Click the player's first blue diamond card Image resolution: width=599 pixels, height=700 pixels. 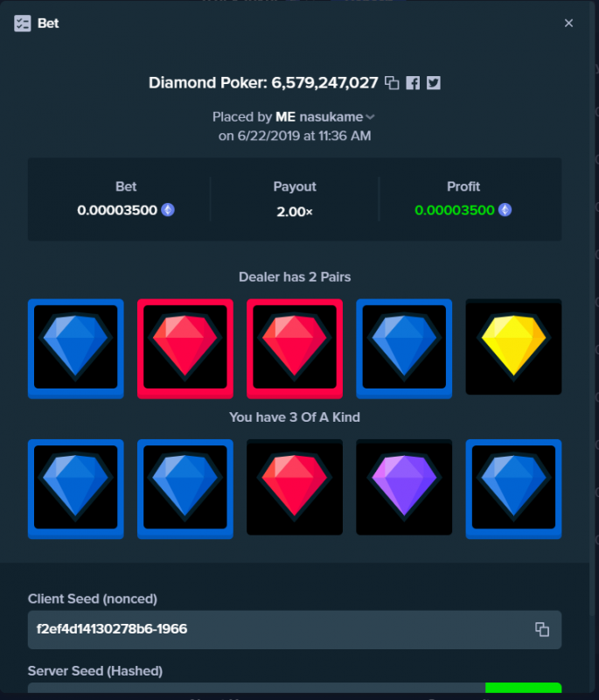76,489
